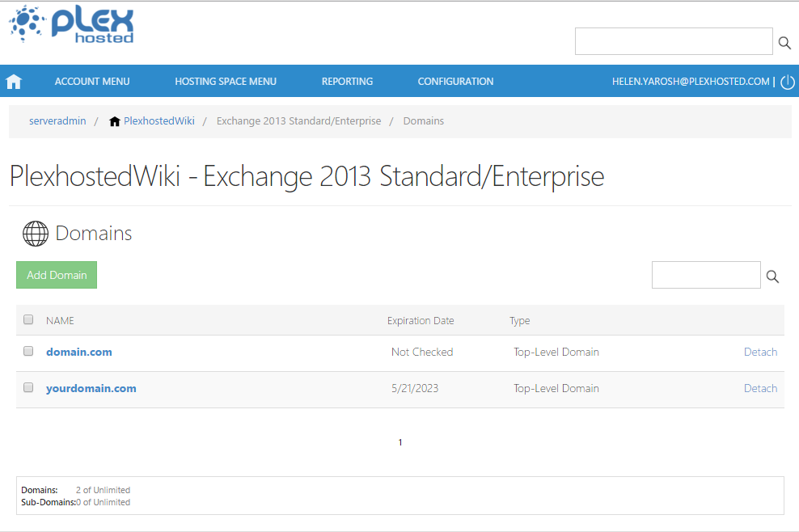Image resolution: width=799 pixels, height=532 pixels.
Task: Click 'Top-Level Domain' type in yourdomain.com row
Action: (x=556, y=388)
